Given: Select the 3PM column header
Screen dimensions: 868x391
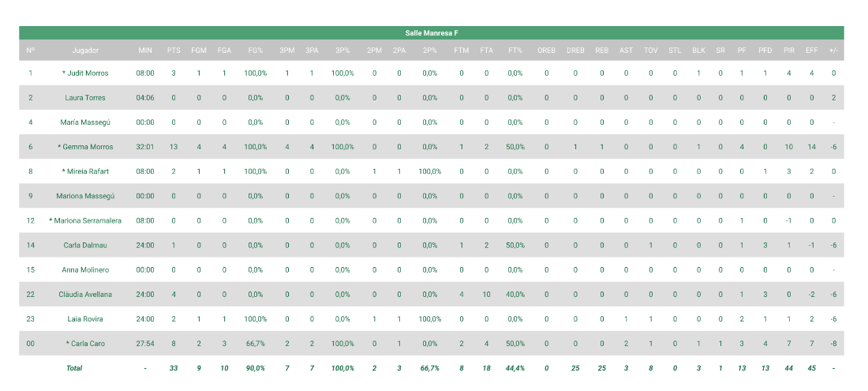Looking at the screenshot, I should coord(286,51).
